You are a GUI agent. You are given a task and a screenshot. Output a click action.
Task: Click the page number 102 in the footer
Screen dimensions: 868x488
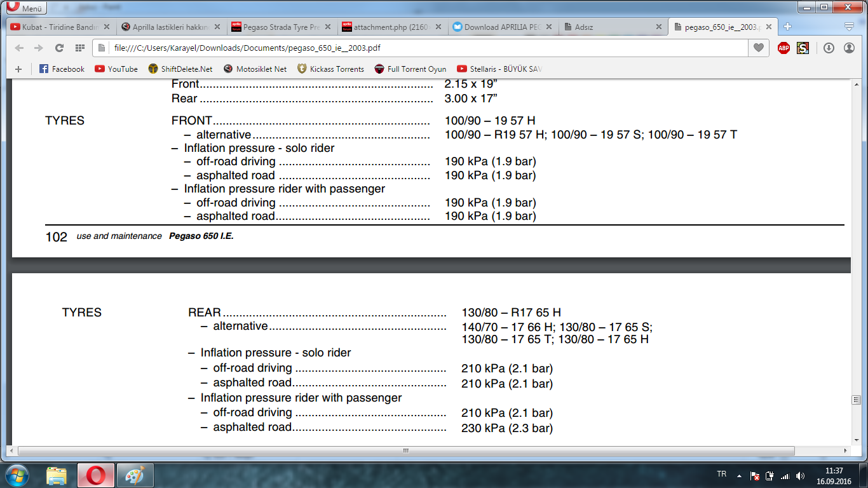point(56,237)
